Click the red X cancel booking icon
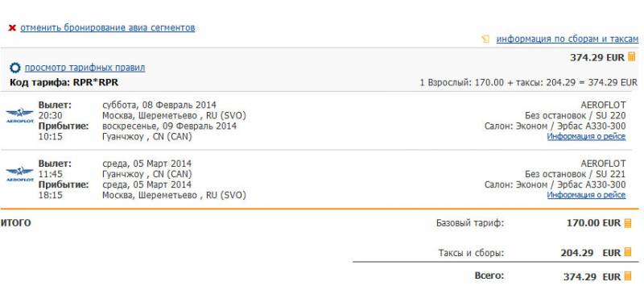 click(12, 28)
